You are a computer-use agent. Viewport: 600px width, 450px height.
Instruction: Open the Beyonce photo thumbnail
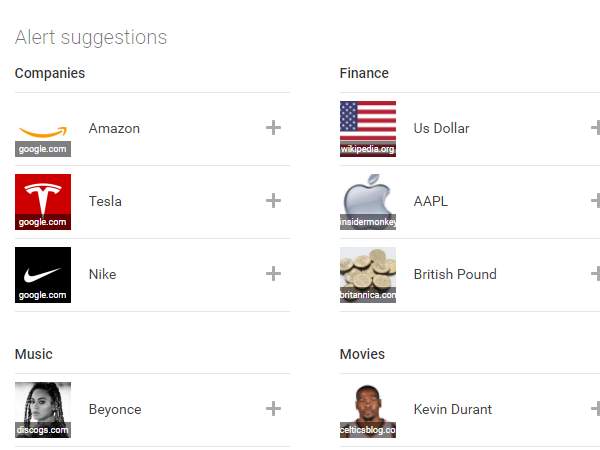[x=43, y=410]
